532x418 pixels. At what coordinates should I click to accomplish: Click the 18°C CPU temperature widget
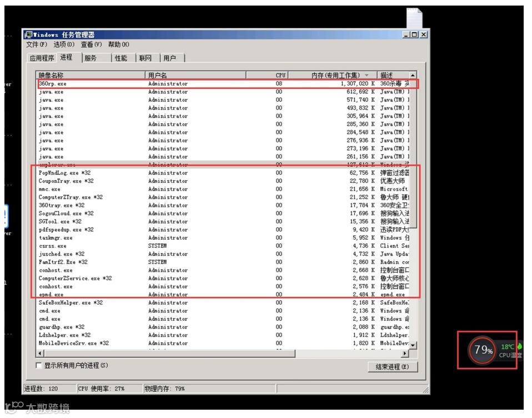(x=510, y=350)
